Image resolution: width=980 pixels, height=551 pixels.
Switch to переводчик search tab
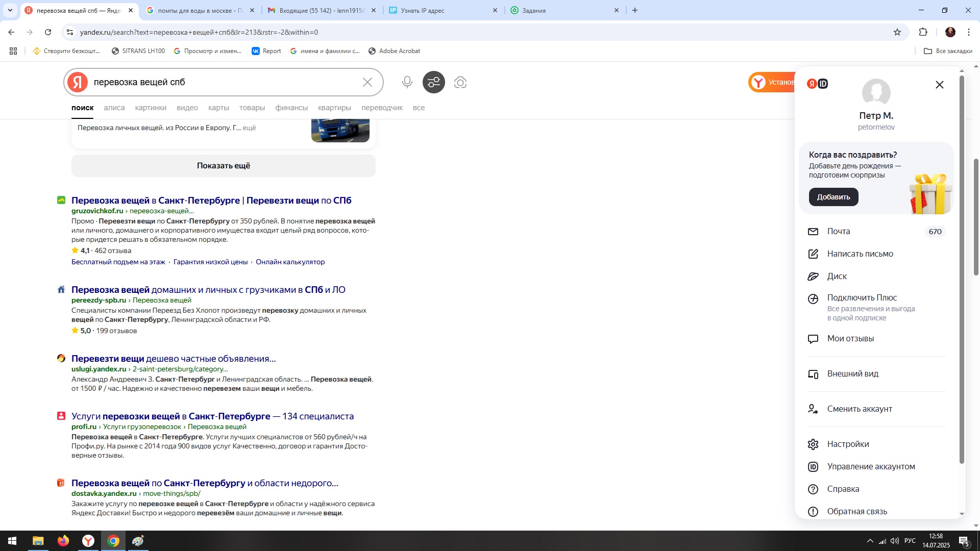(382, 108)
